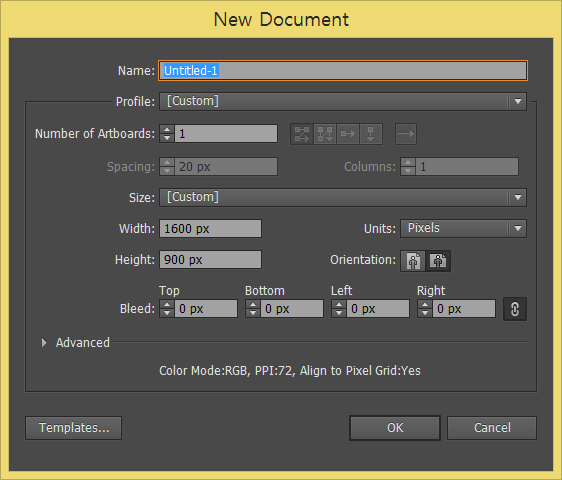Screen dimensions: 562x480
Task: Click the right-to-left layout arrow icon
Action: point(406,134)
